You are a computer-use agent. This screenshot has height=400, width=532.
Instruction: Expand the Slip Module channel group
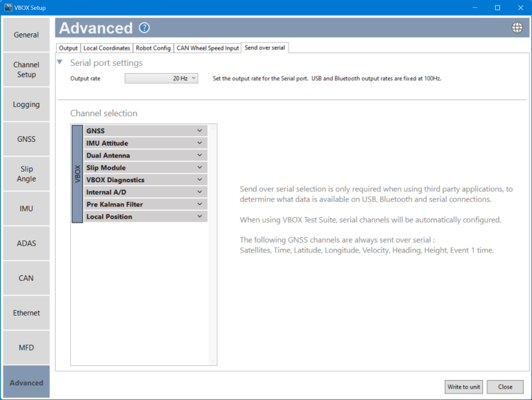pos(145,167)
